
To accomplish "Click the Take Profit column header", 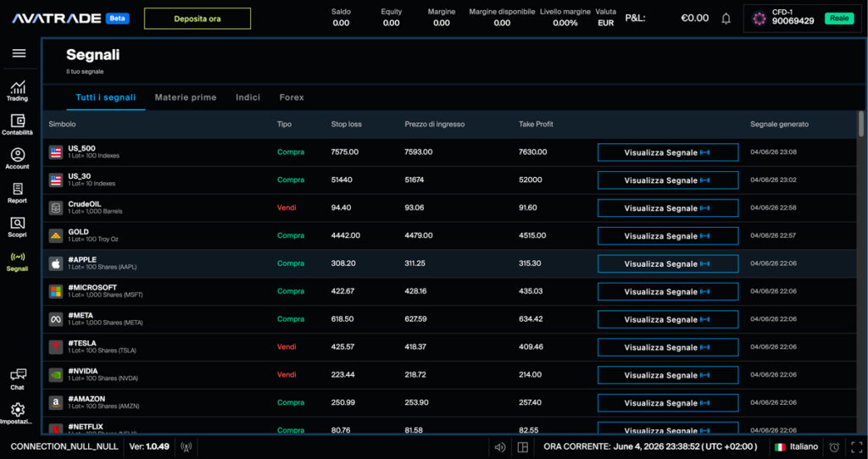I will point(536,124).
